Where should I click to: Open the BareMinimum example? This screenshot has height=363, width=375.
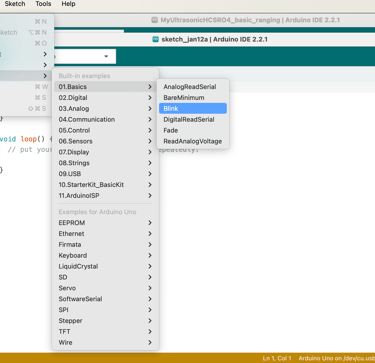[x=193, y=98]
